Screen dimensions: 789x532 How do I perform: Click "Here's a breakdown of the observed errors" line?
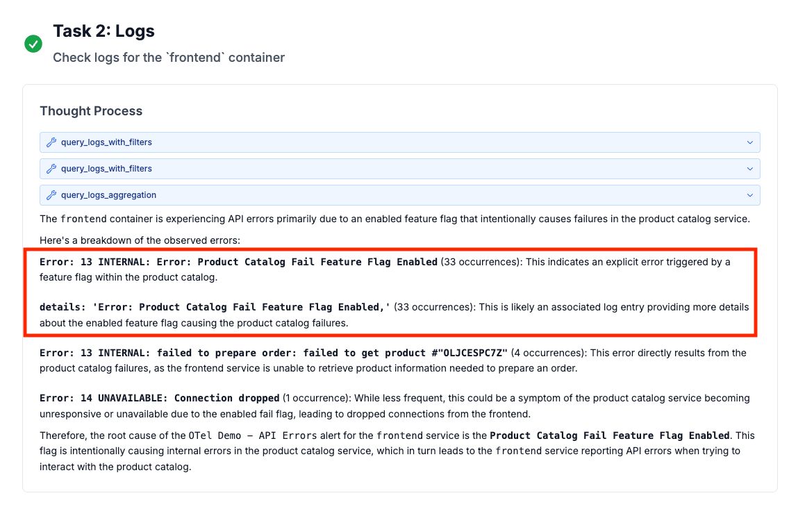click(139, 240)
